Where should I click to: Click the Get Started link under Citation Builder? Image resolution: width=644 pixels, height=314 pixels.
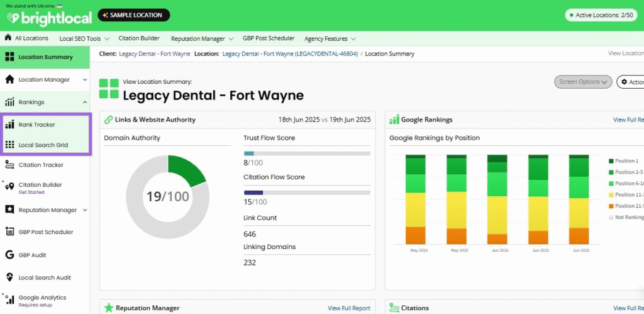31,193
